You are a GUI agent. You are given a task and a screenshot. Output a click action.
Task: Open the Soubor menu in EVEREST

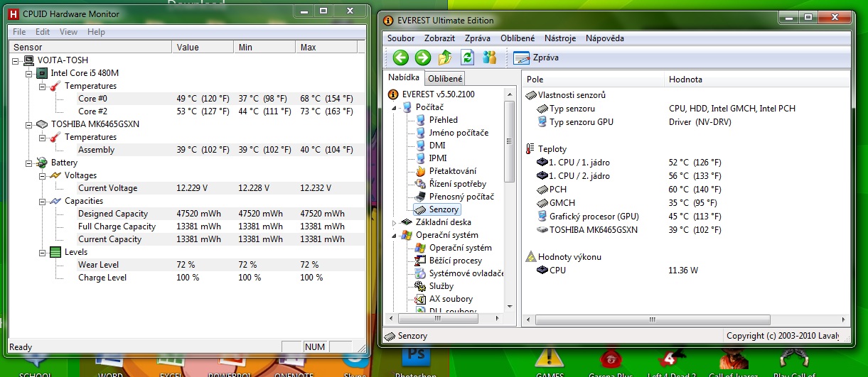coord(402,38)
